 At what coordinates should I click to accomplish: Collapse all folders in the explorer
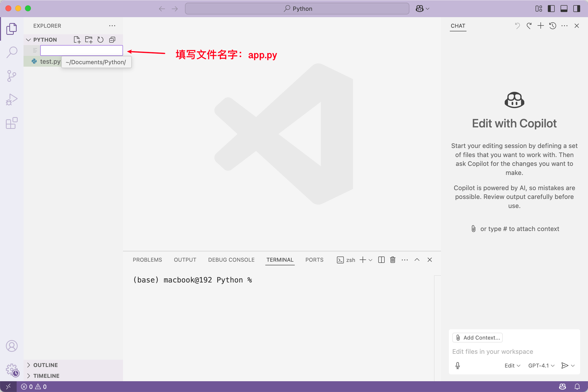tap(112, 39)
